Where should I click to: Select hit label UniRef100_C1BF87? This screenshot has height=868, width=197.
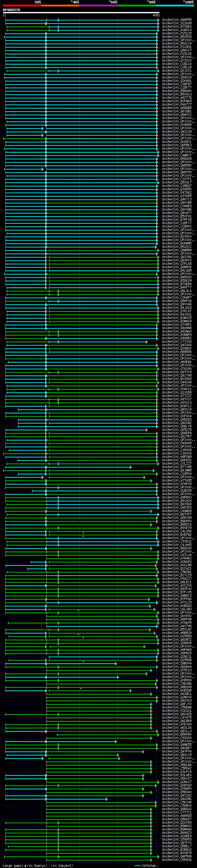(x=177, y=84)
